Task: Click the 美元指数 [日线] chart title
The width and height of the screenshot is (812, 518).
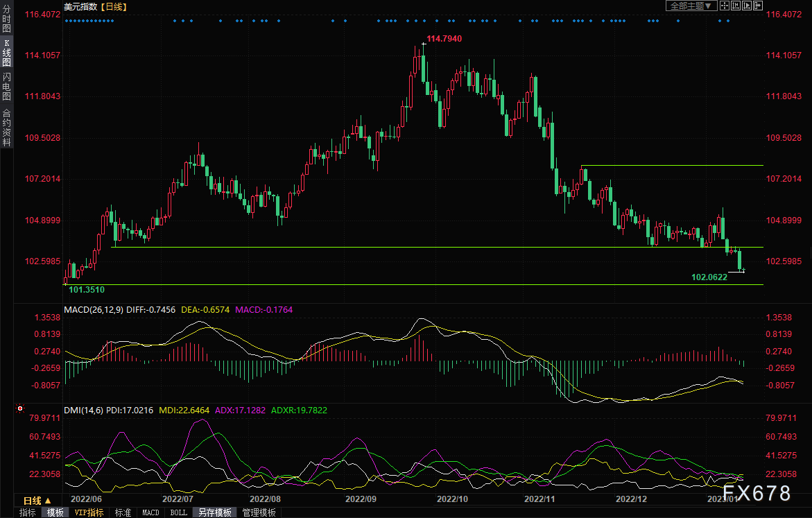Action: (95, 7)
